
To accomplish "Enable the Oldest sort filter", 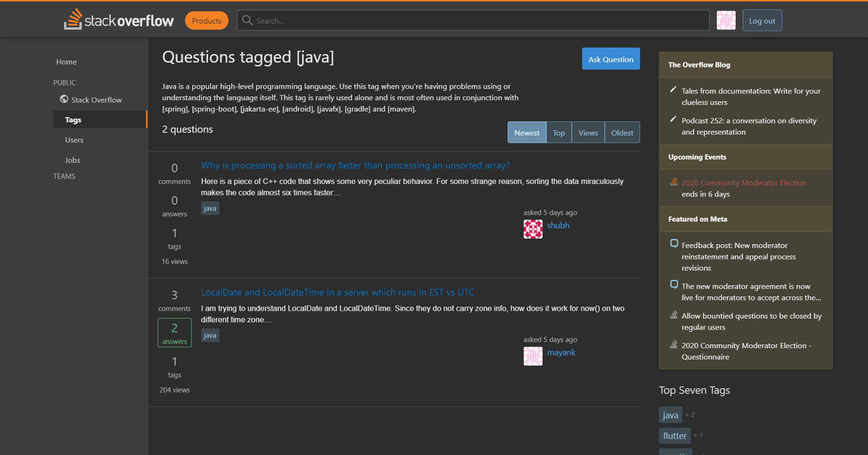I will click(x=622, y=132).
